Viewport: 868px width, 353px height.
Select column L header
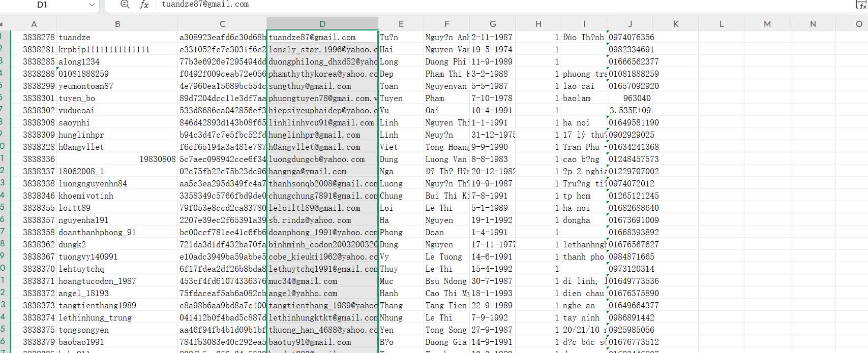click(722, 24)
